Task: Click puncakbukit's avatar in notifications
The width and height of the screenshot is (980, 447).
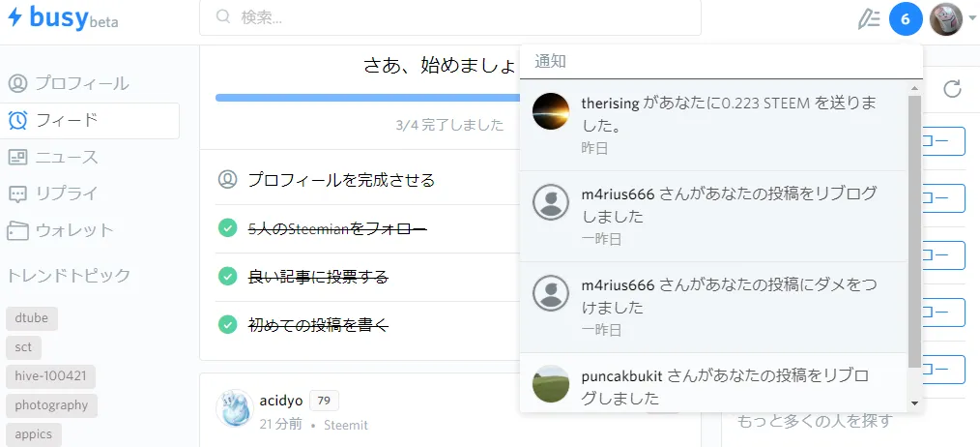Action: click(x=551, y=384)
